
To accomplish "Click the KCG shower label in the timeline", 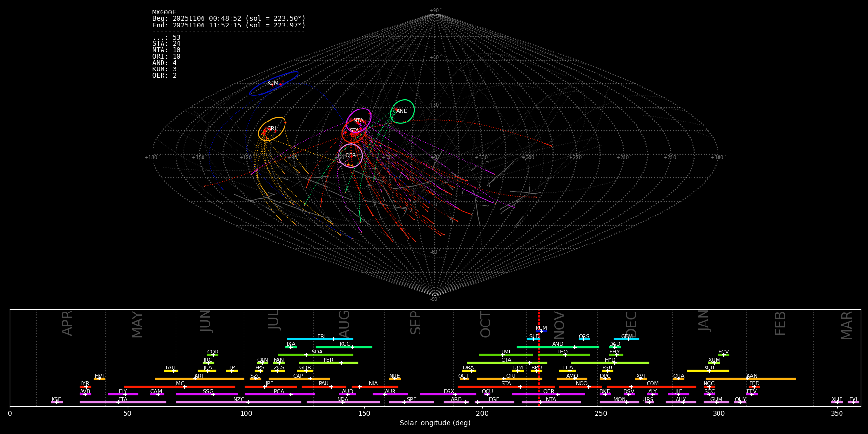I will coord(345,344).
